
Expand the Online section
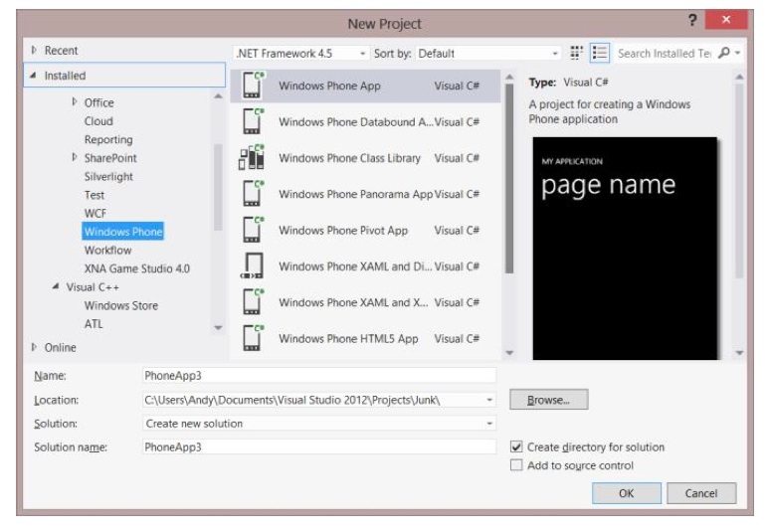pyautogui.click(x=34, y=347)
